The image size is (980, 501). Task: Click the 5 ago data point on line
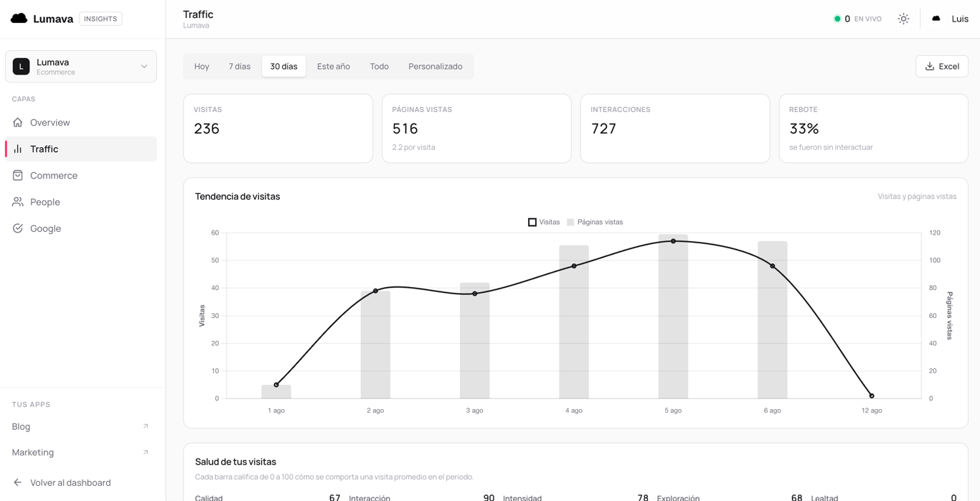[673, 241]
